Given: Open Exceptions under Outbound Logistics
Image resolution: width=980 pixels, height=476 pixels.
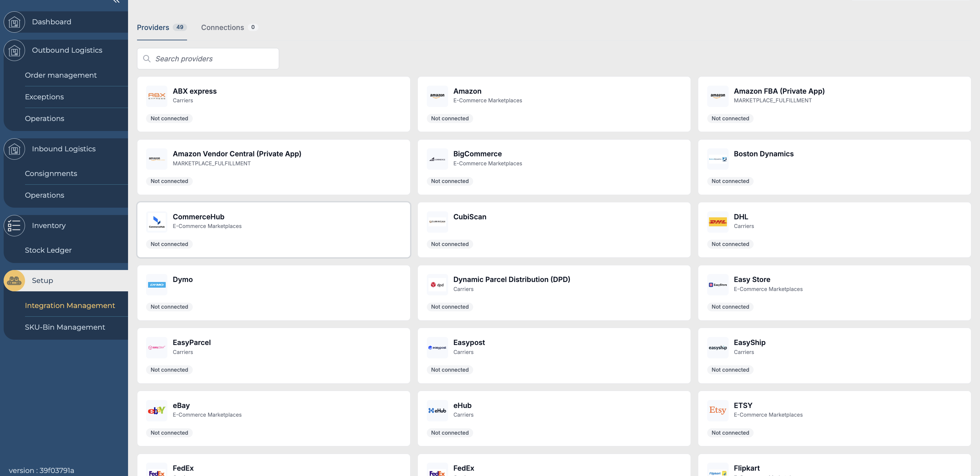Looking at the screenshot, I should pos(44,97).
